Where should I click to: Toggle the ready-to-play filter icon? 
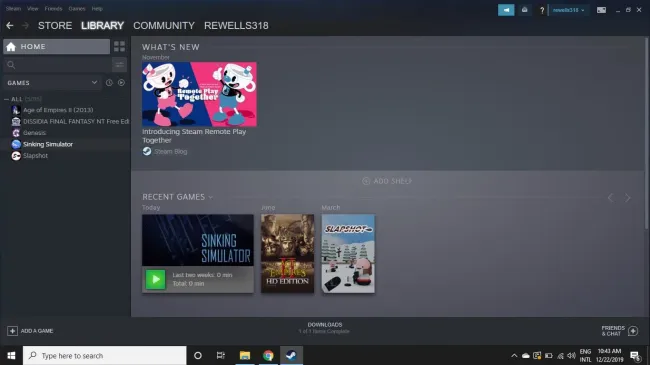point(121,83)
